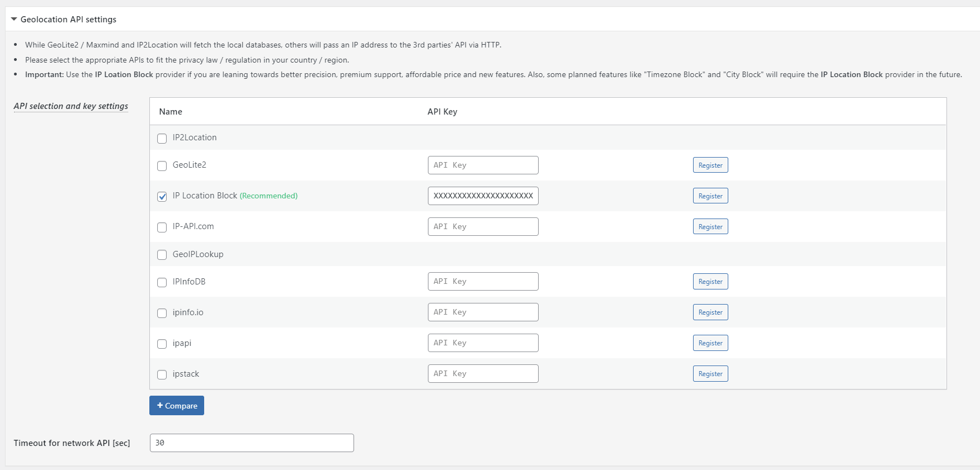Tick the ipstack checkbox

162,374
